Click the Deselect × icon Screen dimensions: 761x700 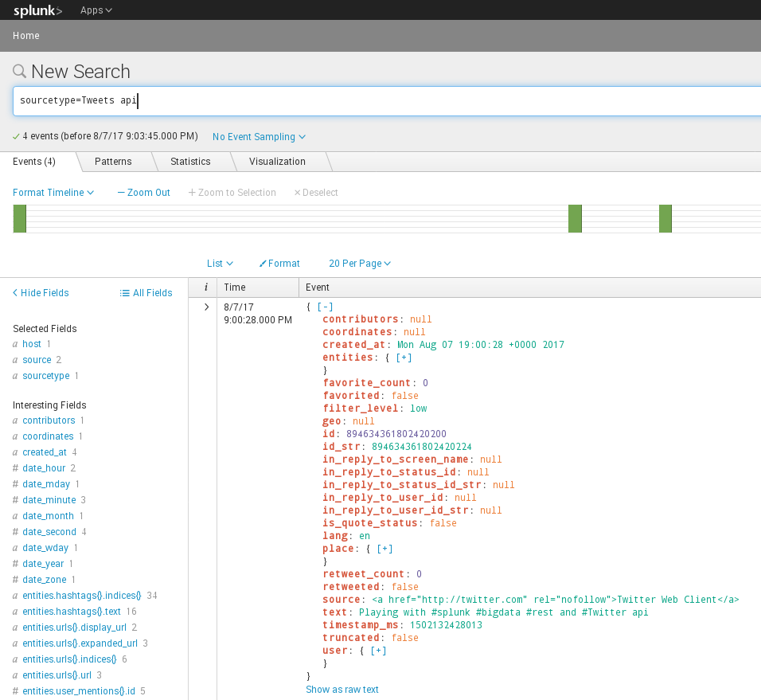pyautogui.click(x=299, y=192)
